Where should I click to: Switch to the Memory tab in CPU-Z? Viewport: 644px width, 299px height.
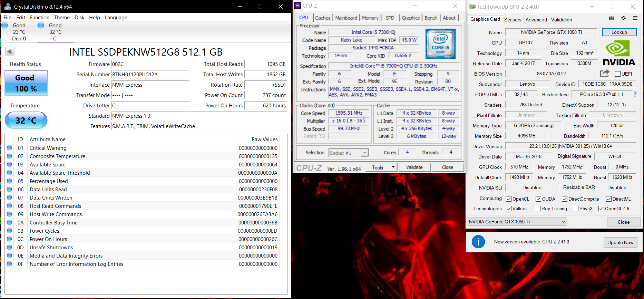(370, 18)
